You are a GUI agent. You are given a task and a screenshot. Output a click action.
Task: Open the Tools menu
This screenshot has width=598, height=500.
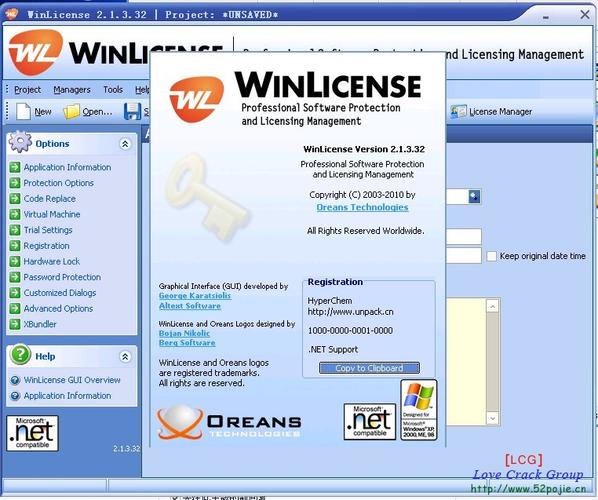pos(113,90)
